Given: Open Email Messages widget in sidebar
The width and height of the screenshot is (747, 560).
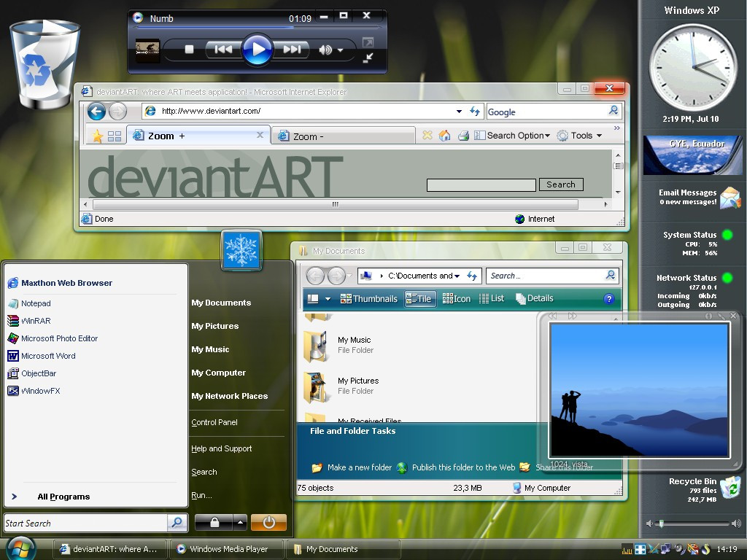Looking at the screenshot, I should point(698,197).
